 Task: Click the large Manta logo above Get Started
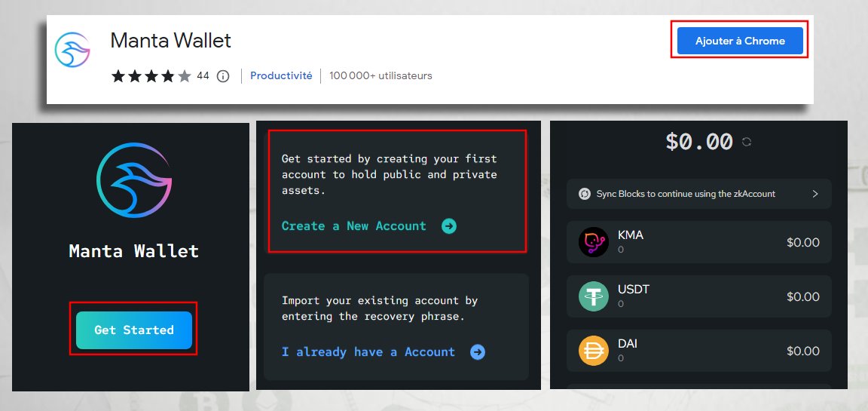pyautogui.click(x=134, y=180)
